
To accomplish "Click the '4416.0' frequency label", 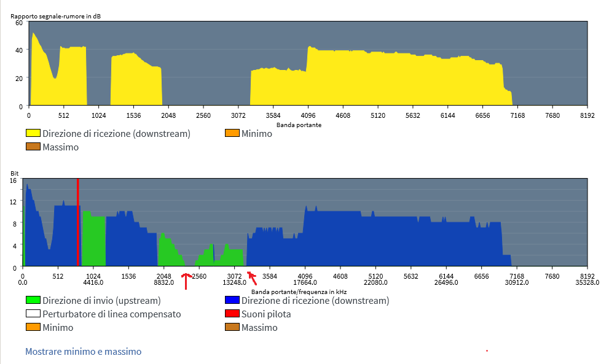I will click(93, 282).
